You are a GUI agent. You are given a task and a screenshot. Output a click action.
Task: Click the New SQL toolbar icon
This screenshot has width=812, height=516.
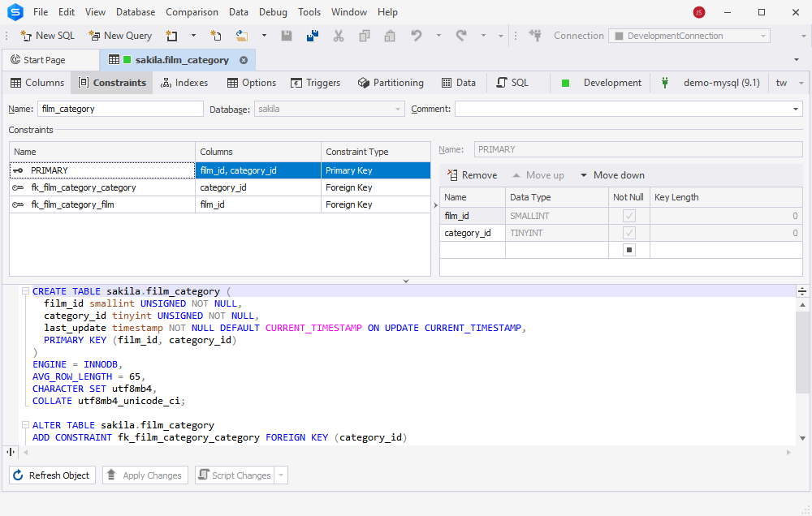click(48, 36)
